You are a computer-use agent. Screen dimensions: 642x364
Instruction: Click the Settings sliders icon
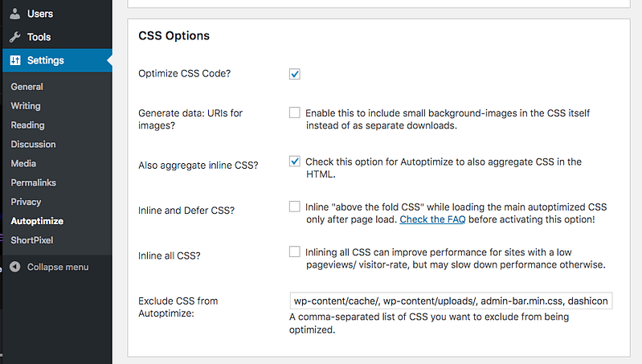15,60
